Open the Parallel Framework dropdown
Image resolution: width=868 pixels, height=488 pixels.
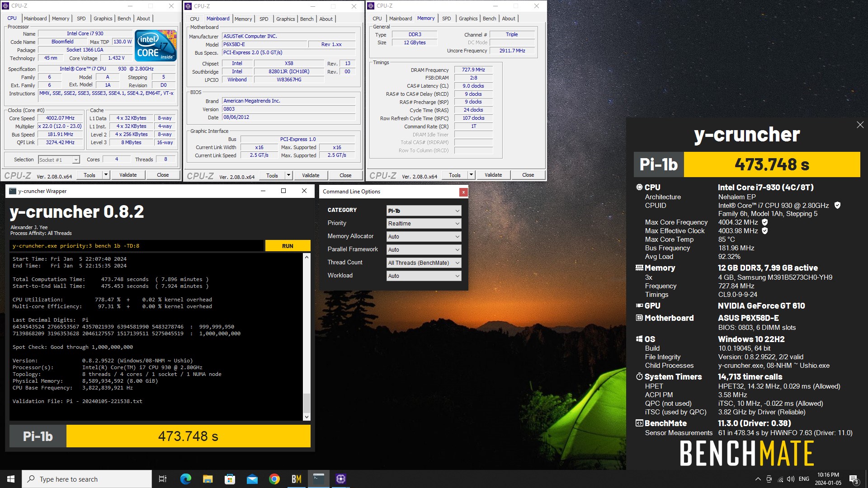click(424, 249)
